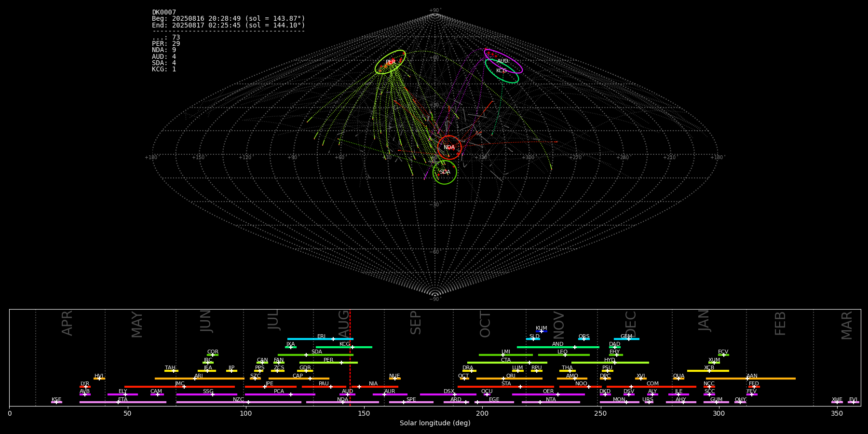Click the red COM bar in timeline
The image size is (868, 434).
click(x=651, y=387)
